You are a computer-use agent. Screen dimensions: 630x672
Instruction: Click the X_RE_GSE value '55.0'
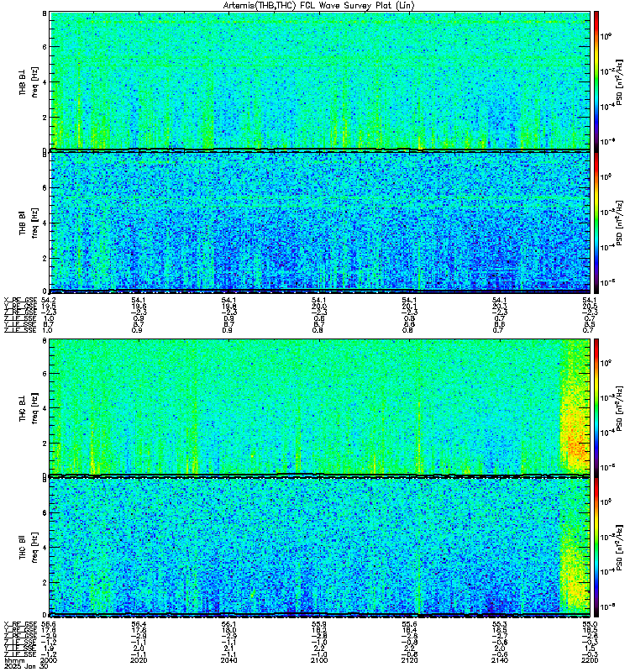(590, 624)
